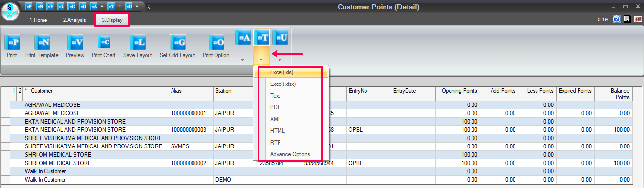Select DEMO station cell
Screen dimensions: 644x188
point(236,180)
